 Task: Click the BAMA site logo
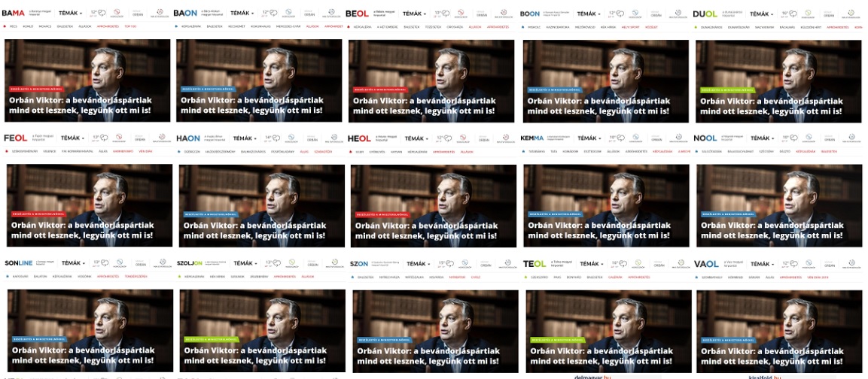click(x=14, y=14)
